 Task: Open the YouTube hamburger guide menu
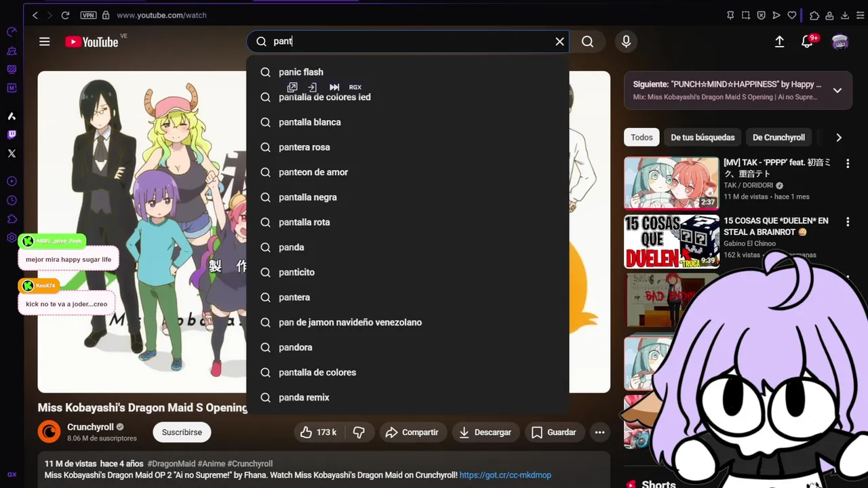coord(45,41)
